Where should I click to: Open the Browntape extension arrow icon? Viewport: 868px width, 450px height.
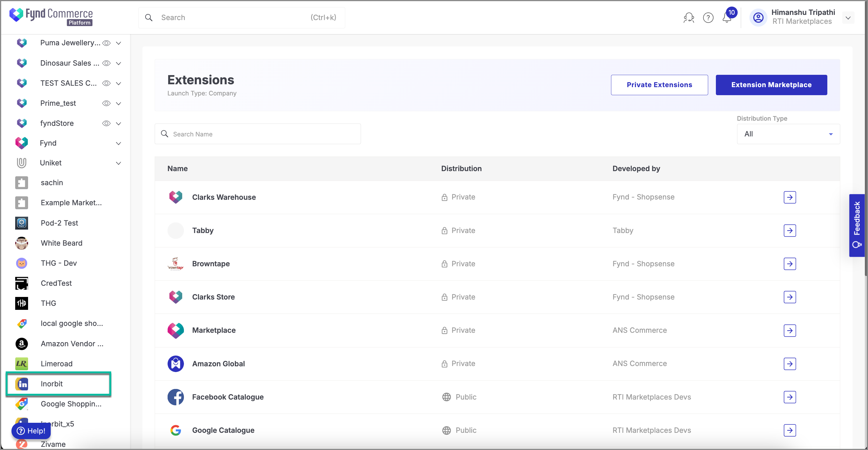(x=790, y=264)
